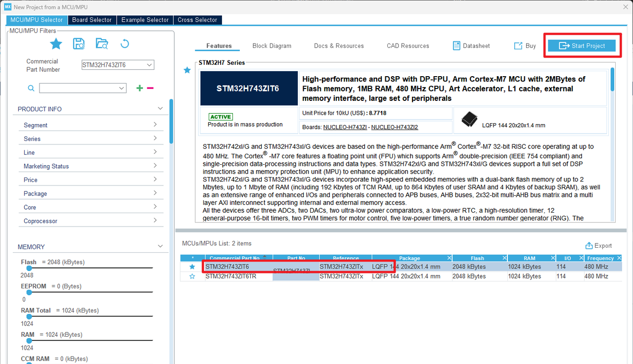Image resolution: width=633 pixels, height=364 pixels.
Task: Click the star beside STM32H7 Series header
Action: (x=187, y=70)
